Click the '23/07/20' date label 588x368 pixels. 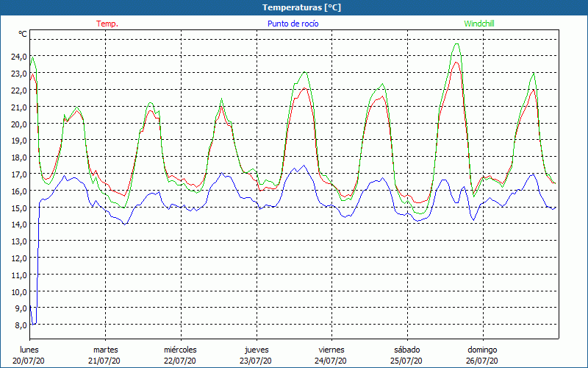[256, 361]
